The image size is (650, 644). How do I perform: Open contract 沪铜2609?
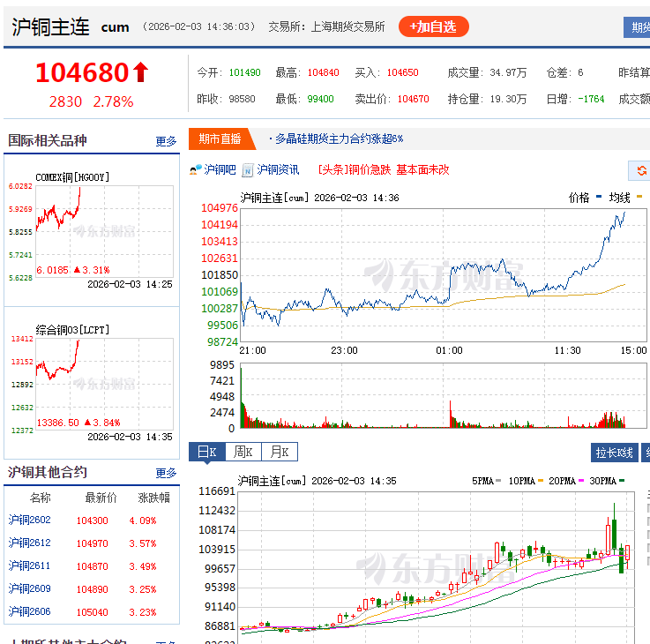29,588
